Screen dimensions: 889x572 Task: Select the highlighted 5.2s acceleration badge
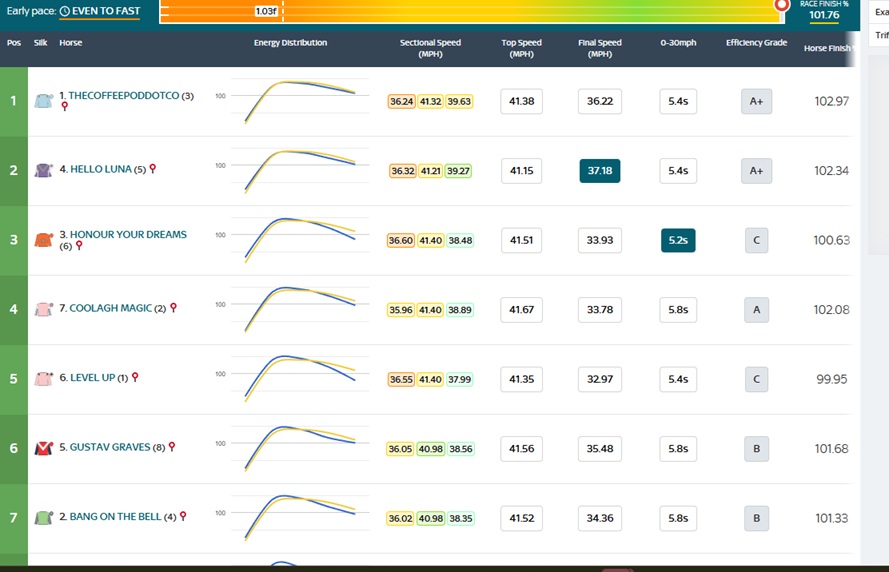pos(677,240)
